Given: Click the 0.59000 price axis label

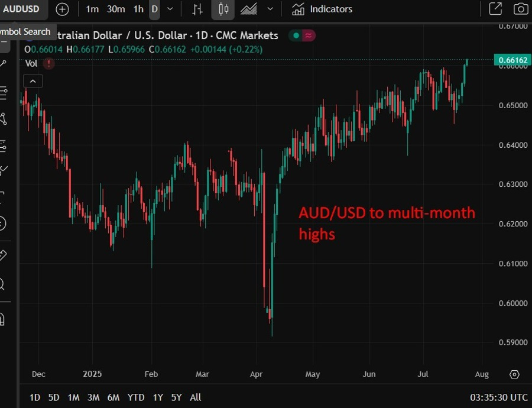Looking at the screenshot, I should point(513,342).
